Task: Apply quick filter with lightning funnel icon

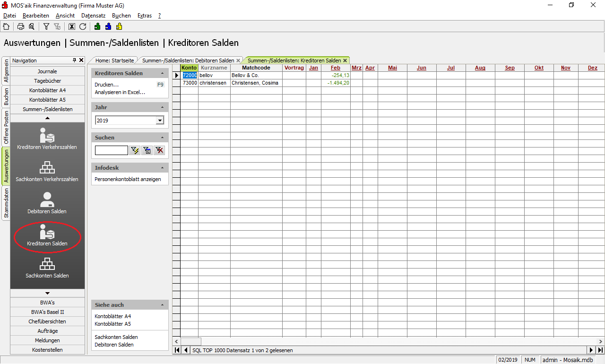Action: coord(135,150)
